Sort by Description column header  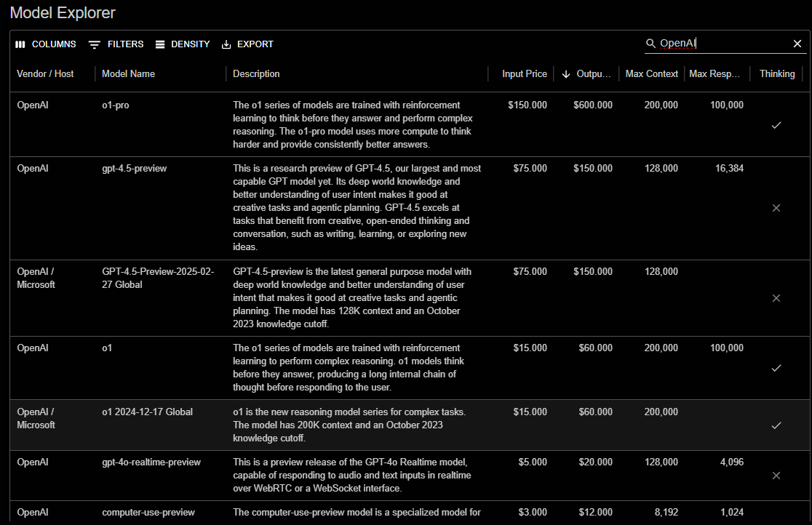click(x=256, y=74)
